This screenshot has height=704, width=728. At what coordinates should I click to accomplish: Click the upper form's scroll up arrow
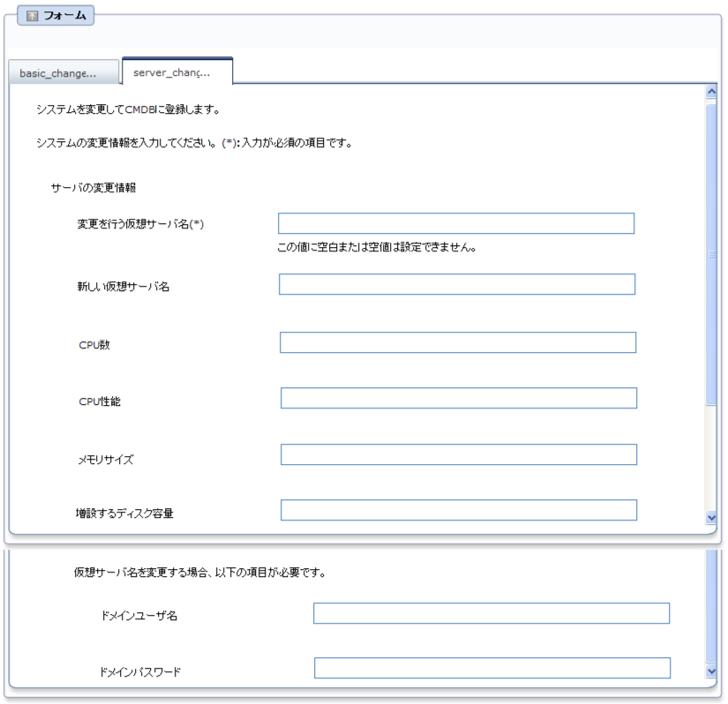[711, 92]
